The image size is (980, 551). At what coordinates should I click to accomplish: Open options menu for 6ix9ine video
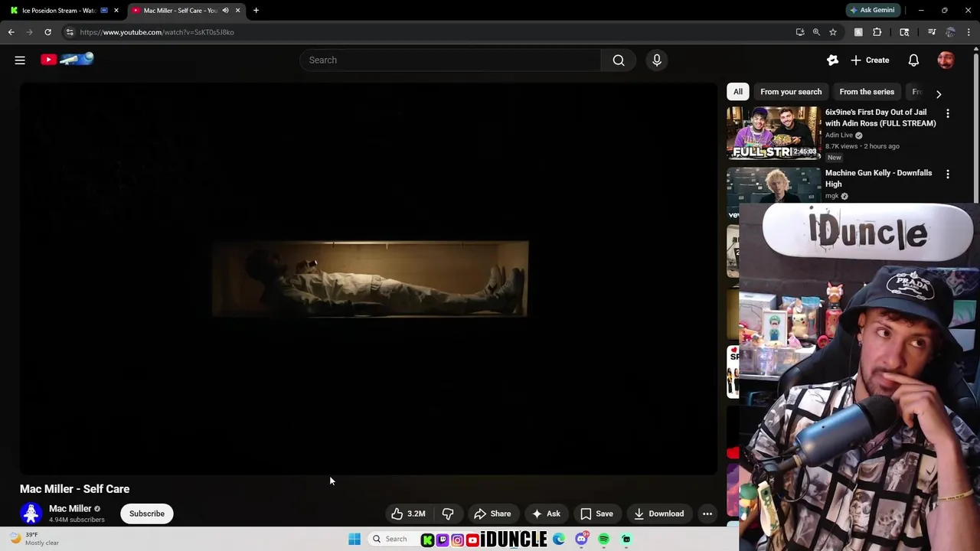coord(948,113)
